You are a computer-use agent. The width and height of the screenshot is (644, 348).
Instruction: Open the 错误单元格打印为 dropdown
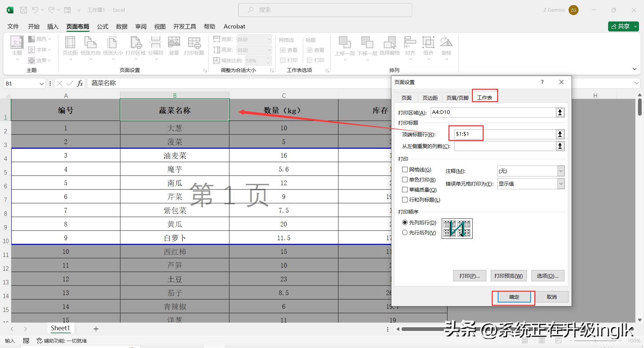(x=561, y=184)
